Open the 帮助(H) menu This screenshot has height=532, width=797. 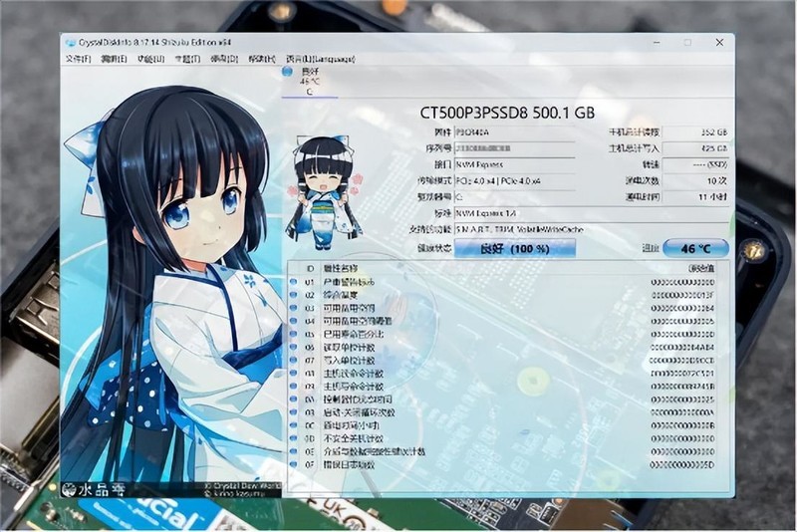pos(262,59)
